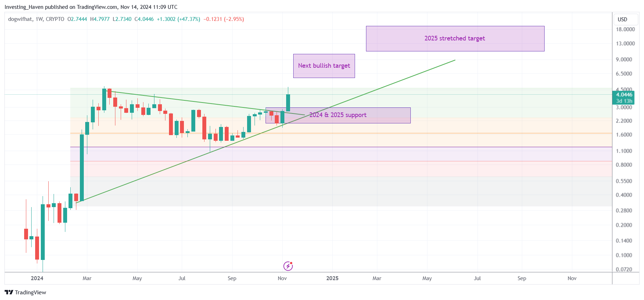The image size is (644, 300).
Task: Click the 1.1000 price axis label
Action: click(624, 151)
